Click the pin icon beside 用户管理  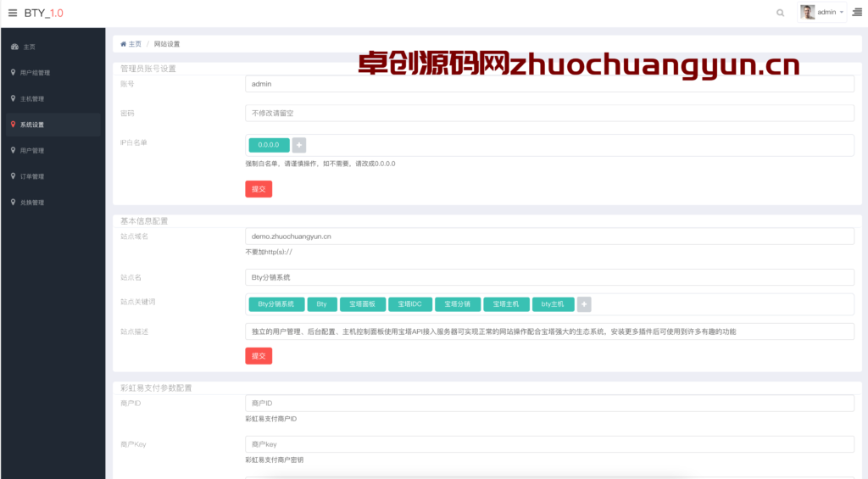(14, 150)
